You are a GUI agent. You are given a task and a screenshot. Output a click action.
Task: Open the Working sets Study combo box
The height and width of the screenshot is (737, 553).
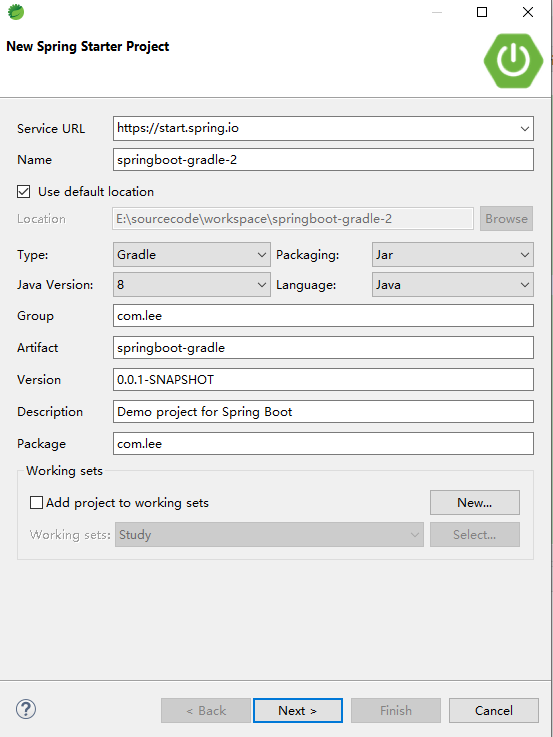(269, 535)
